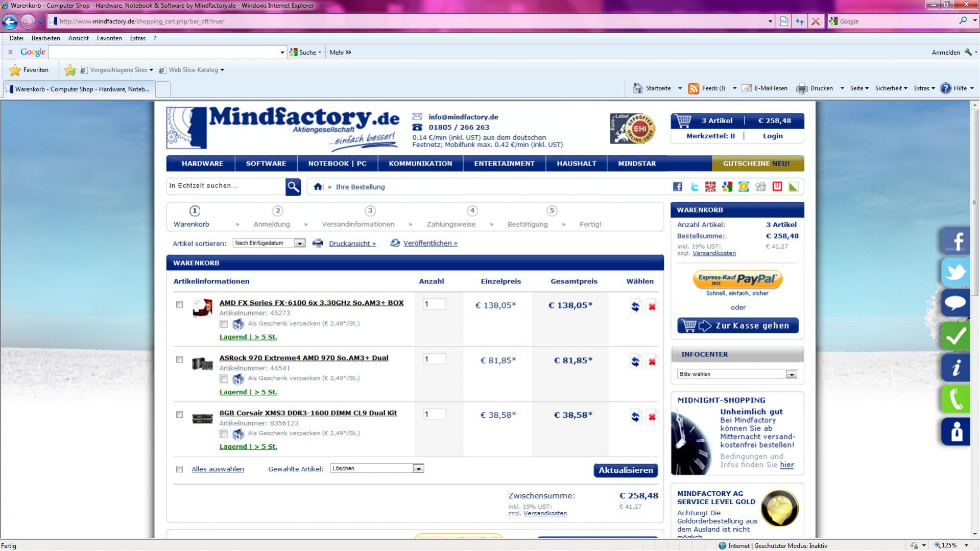Open the Ansicht menu
This screenshot has width=980, height=551.
[x=79, y=38]
